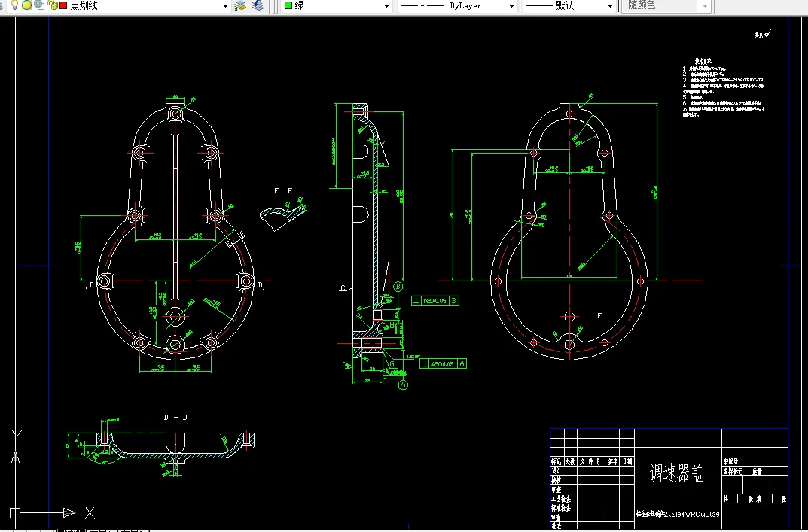Select perpendicularity tolerance frame referencing A

(444, 363)
